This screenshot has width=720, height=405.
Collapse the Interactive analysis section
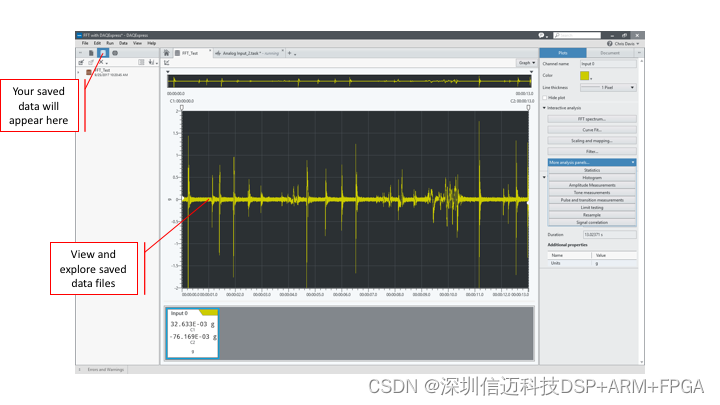545,107
